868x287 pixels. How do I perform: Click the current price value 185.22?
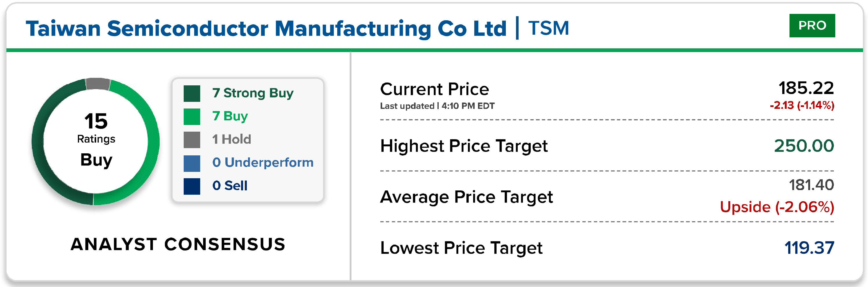pyautogui.click(x=806, y=88)
